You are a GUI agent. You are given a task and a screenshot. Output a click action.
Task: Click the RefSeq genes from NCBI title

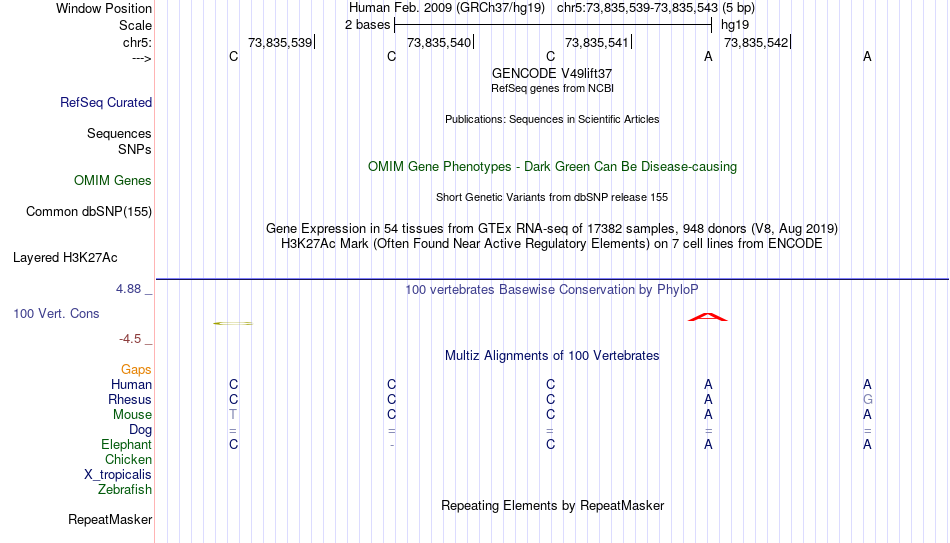(552, 88)
